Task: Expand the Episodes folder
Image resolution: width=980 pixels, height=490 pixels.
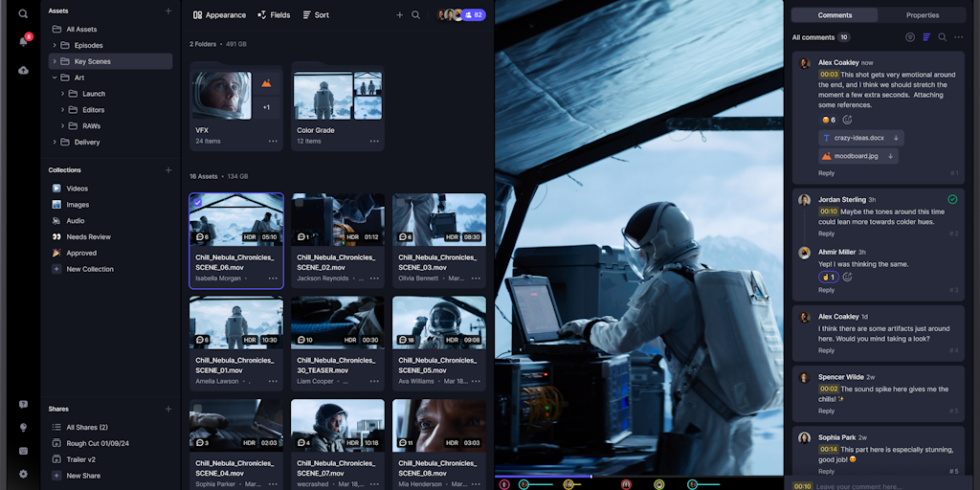Action: (55, 45)
